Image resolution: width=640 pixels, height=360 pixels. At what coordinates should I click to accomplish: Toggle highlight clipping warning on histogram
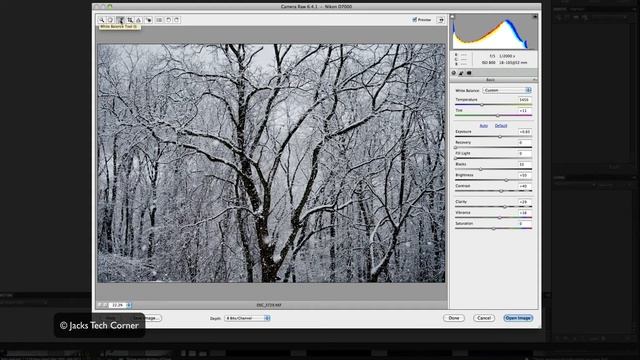coord(535,17)
